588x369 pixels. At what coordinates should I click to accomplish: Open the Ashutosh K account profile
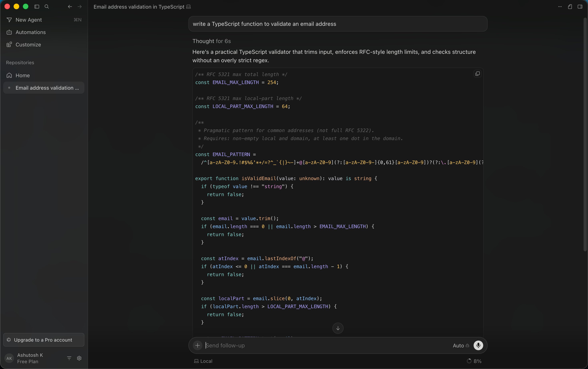click(30, 358)
